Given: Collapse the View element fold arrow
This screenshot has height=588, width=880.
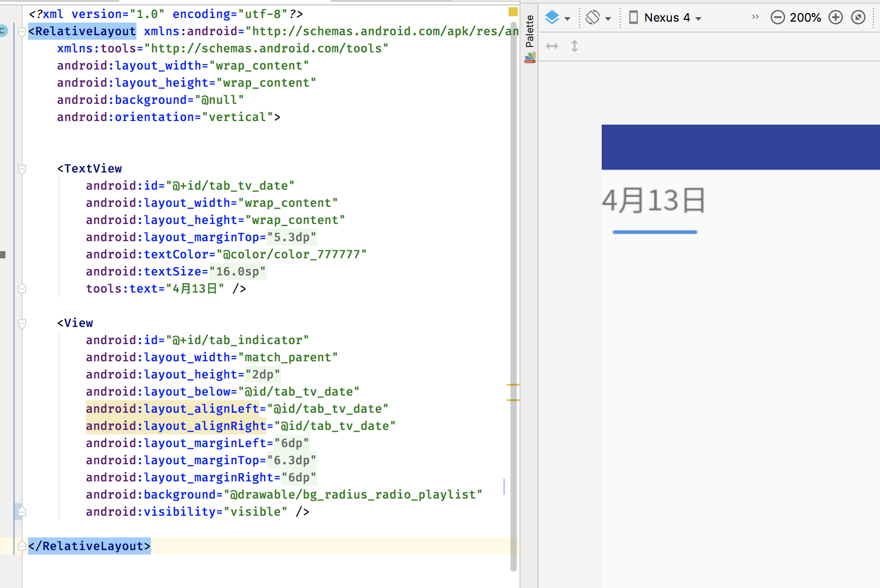Looking at the screenshot, I should coord(21,323).
